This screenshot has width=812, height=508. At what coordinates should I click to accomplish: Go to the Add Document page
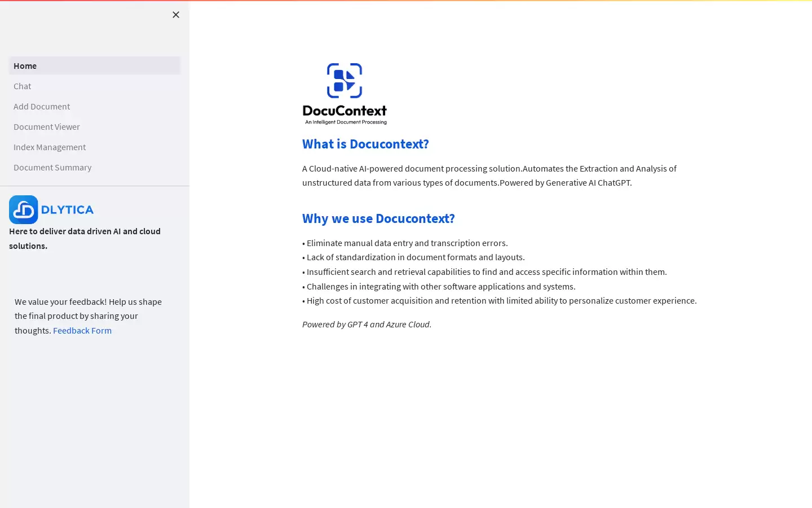point(95,106)
